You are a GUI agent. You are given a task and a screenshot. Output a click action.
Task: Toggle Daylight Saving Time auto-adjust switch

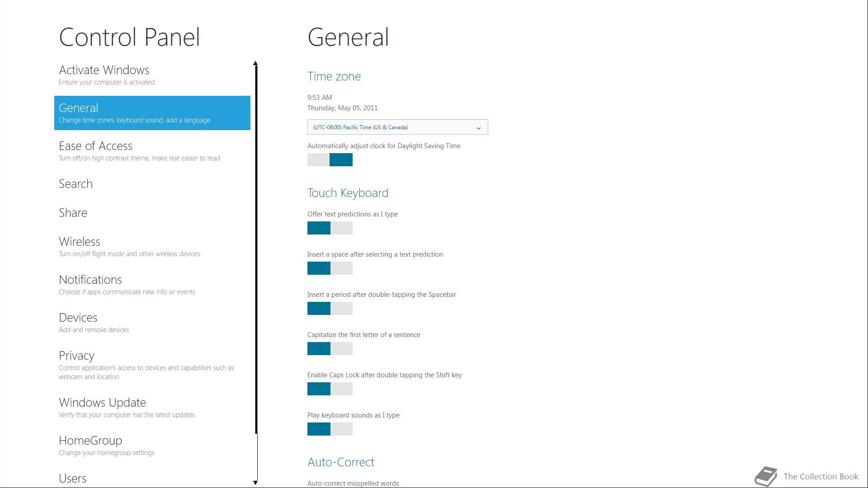(x=330, y=160)
